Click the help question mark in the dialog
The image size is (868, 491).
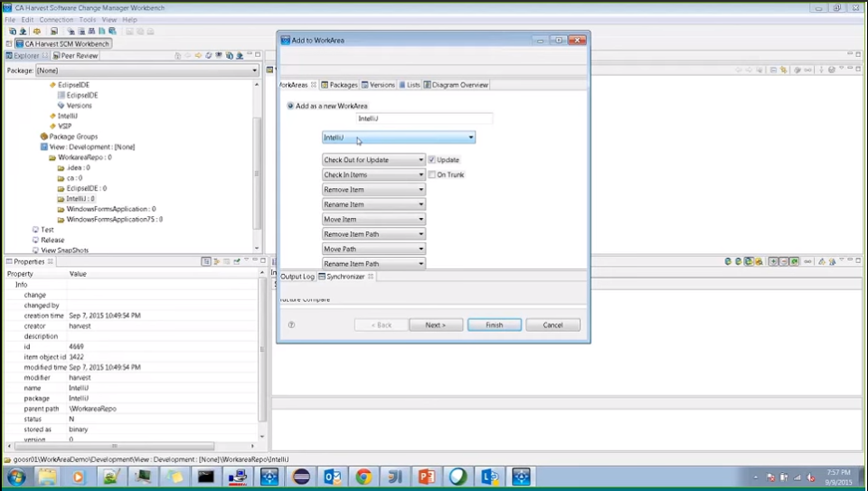click(x=291, y=325)
